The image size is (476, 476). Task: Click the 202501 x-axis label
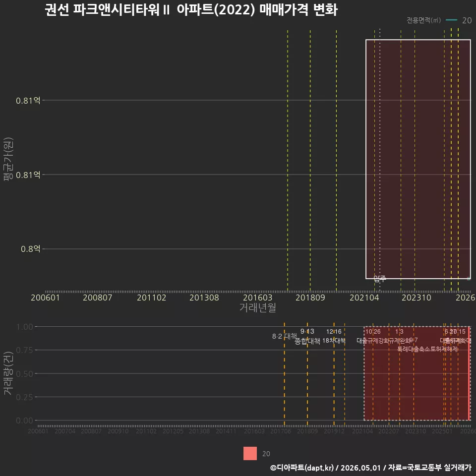(x=442, y=431)
